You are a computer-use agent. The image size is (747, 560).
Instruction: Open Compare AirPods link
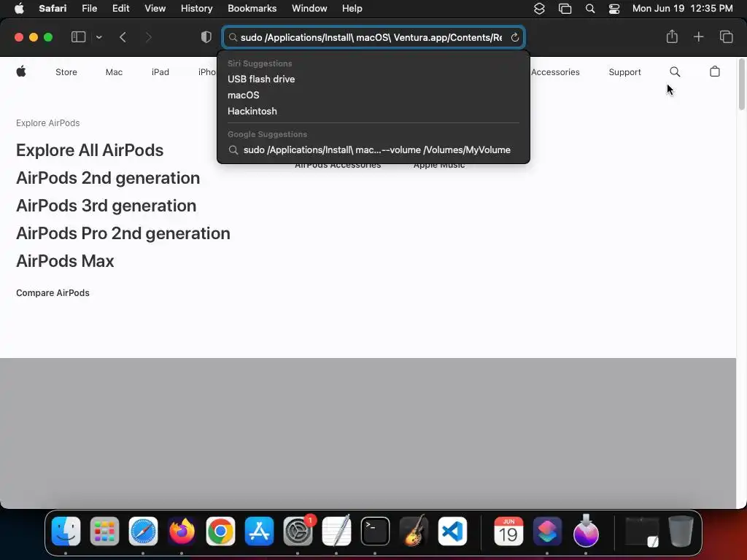click(53, 293)
